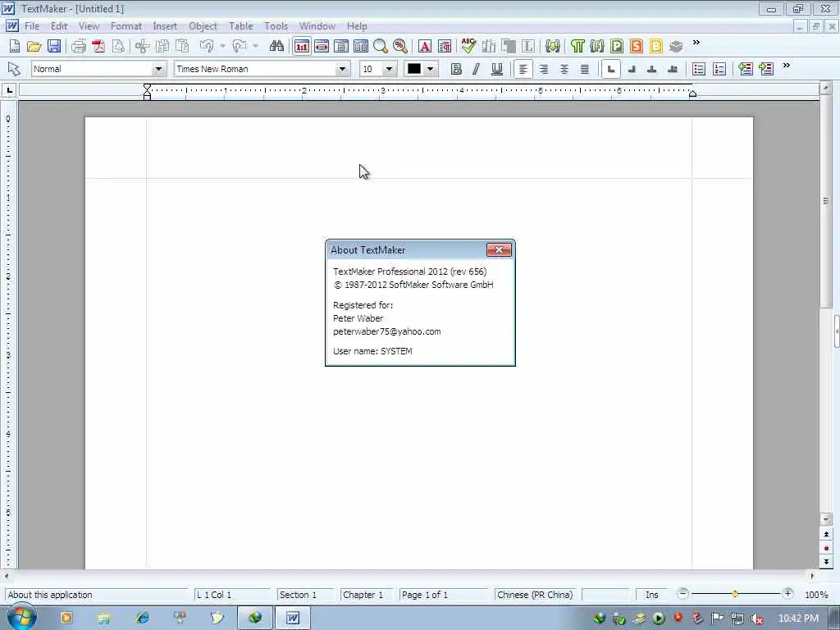Print the document using the printer icon
Image resolution: width=840 pixels, height=630 pixels.
79,47
